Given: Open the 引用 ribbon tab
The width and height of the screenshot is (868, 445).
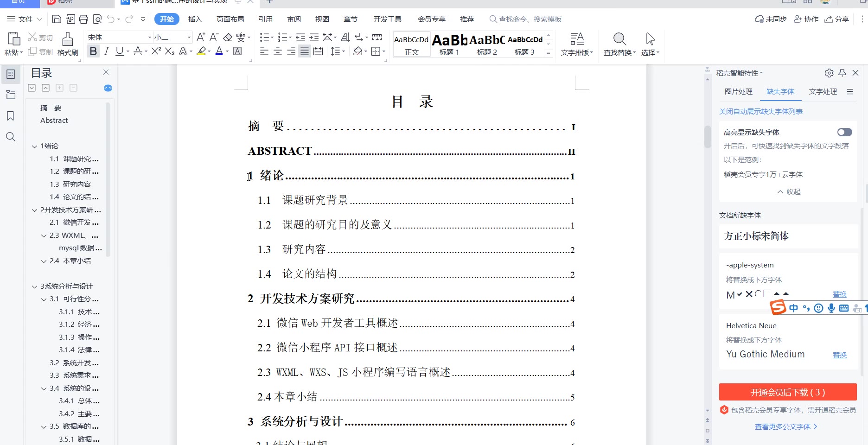Looking at the screenshot, I should 266,19.
